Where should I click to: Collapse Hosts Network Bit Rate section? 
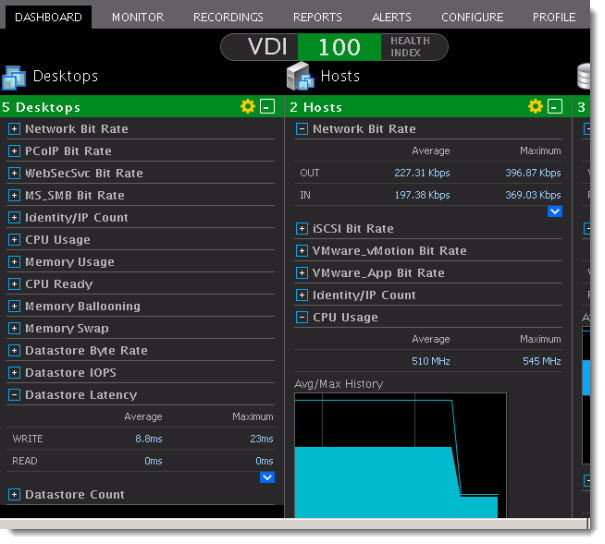(x=302, y=129)
